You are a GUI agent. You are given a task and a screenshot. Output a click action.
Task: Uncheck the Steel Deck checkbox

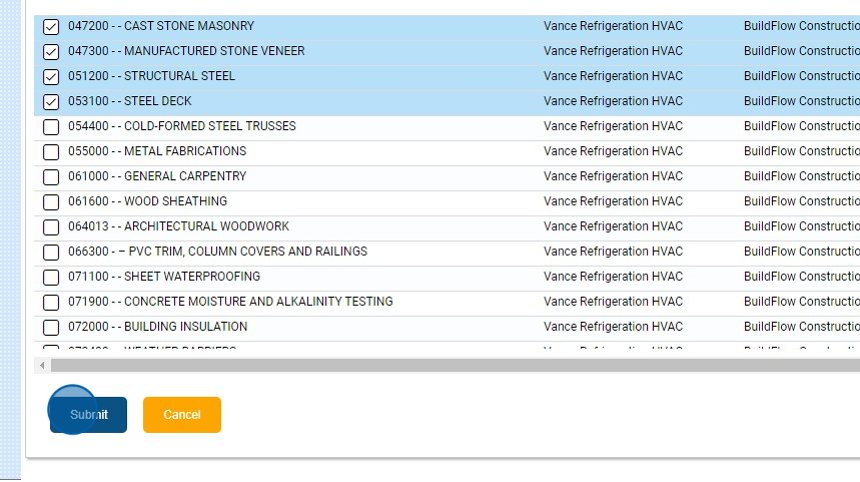[x=51, y=102]
